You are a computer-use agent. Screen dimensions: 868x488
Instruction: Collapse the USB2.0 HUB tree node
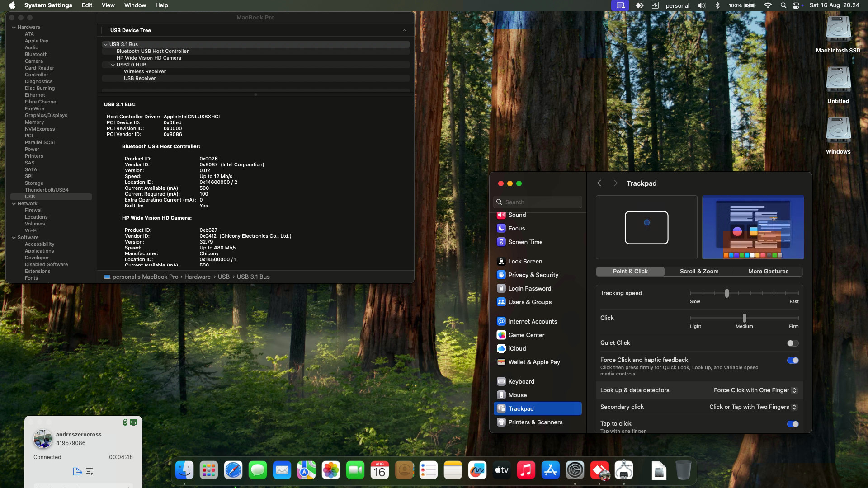(113, 65)
